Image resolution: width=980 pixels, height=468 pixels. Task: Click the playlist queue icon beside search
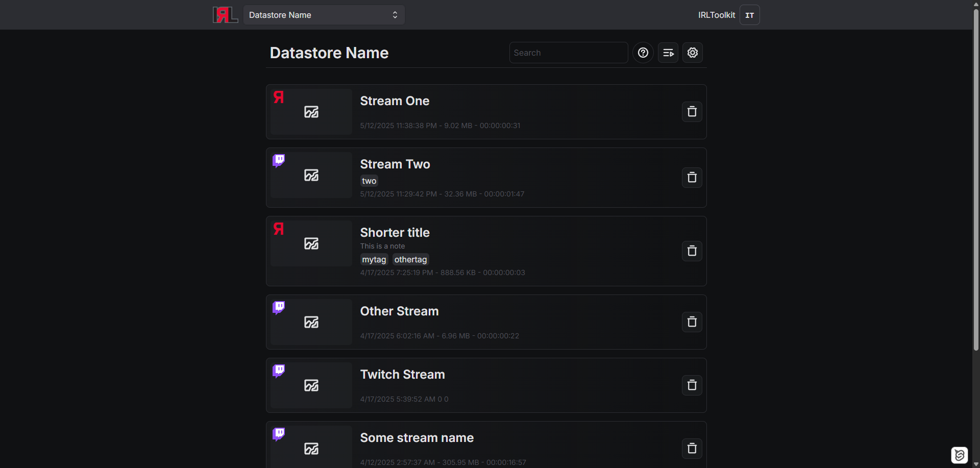pyautogui.click(x=668, y=53)
